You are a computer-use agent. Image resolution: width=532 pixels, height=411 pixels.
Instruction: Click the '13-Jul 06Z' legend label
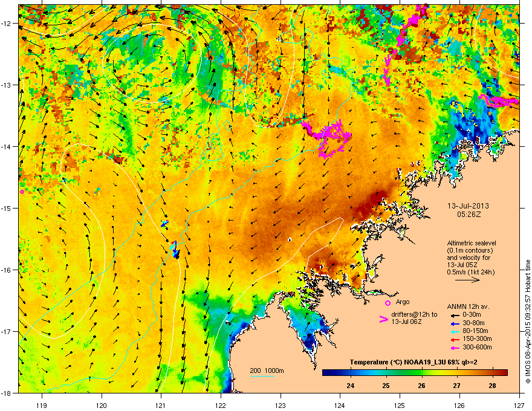406,322
